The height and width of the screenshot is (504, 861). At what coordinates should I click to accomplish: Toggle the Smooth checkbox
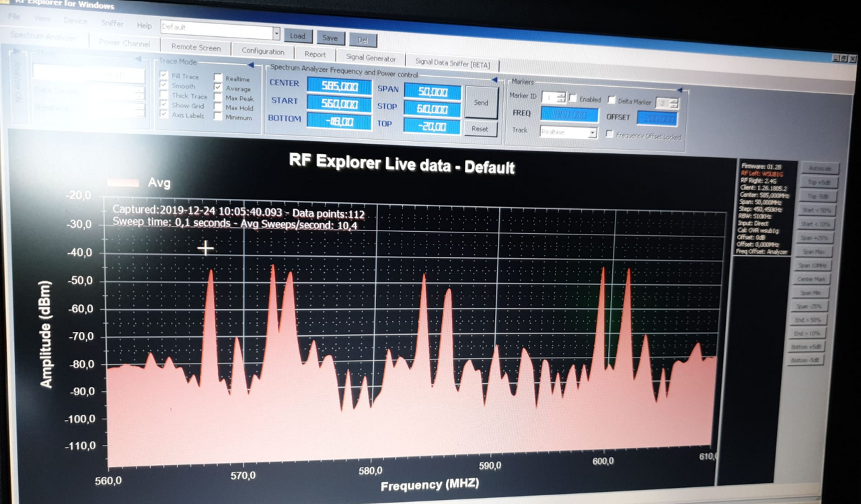click(163, 85)
